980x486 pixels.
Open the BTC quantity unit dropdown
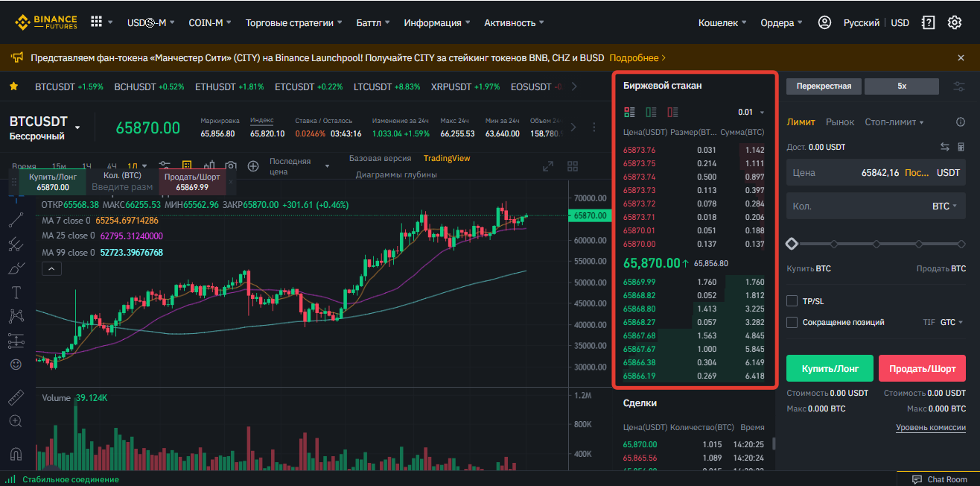(945, 206)
